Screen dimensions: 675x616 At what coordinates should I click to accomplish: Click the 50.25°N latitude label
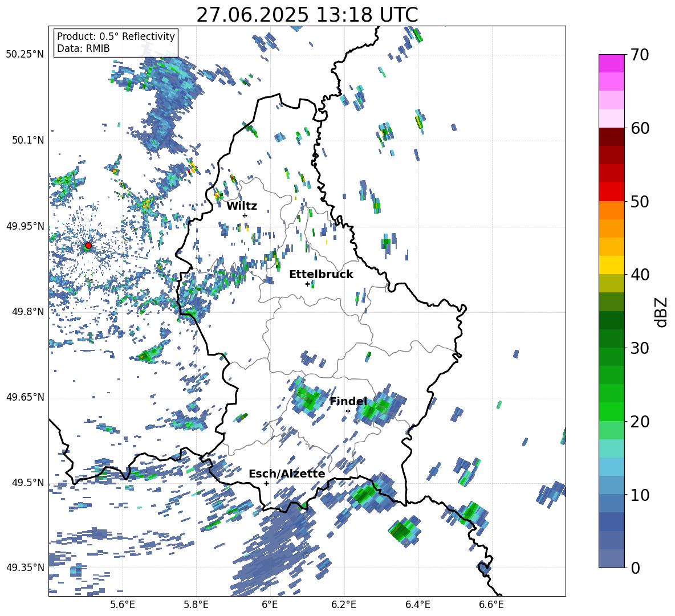coord(25,55)
